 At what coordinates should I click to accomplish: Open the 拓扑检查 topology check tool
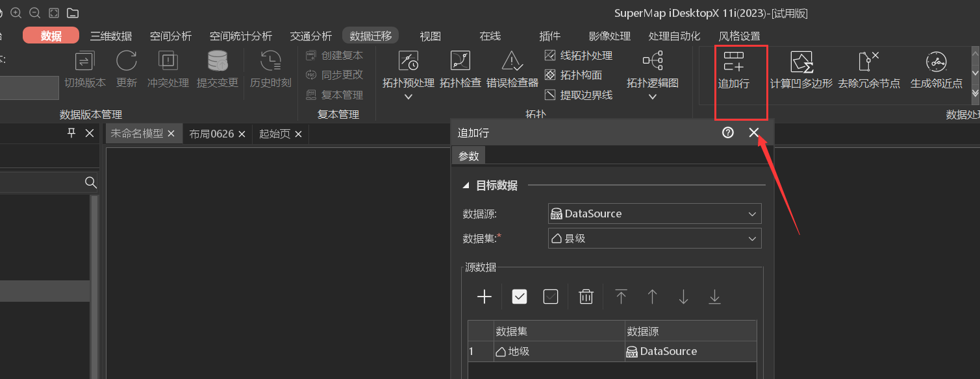coord(460,62)
